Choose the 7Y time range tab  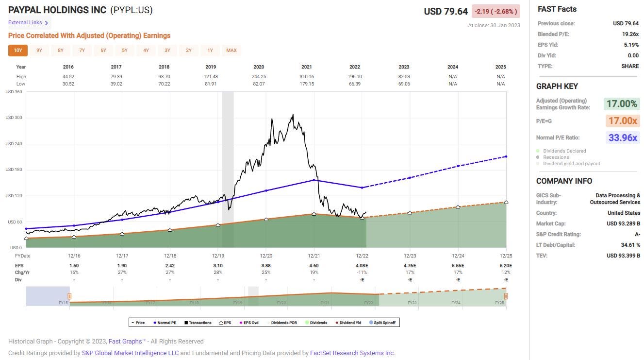82,50
